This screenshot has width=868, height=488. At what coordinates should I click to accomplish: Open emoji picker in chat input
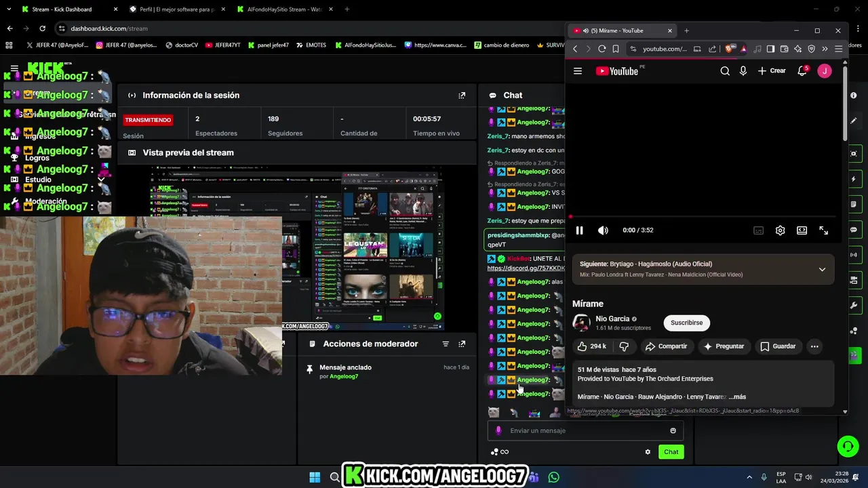(x=673, y=430)
